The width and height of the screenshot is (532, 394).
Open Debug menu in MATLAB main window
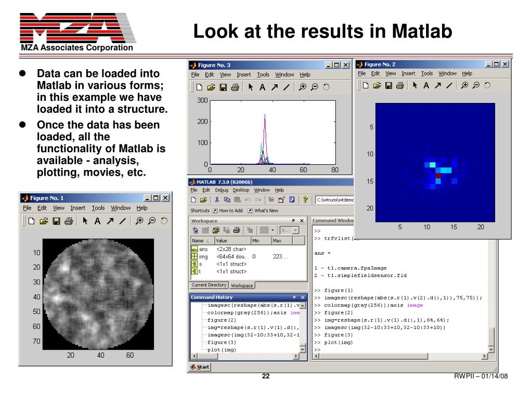[221, 190]
